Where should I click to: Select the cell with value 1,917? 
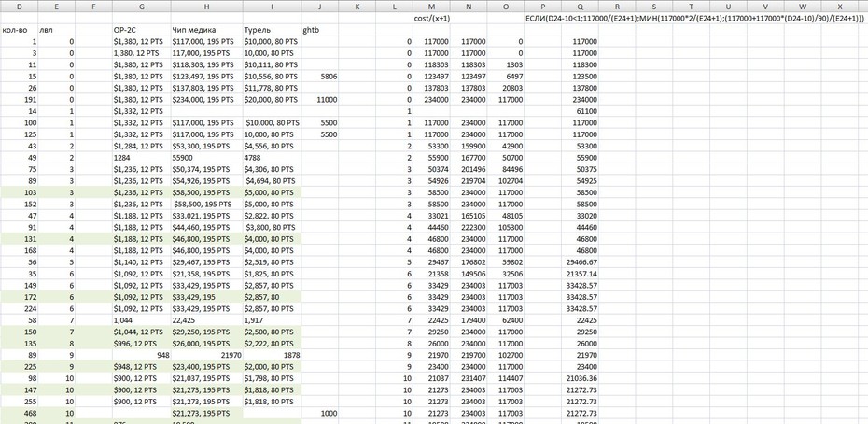[272, 320]
